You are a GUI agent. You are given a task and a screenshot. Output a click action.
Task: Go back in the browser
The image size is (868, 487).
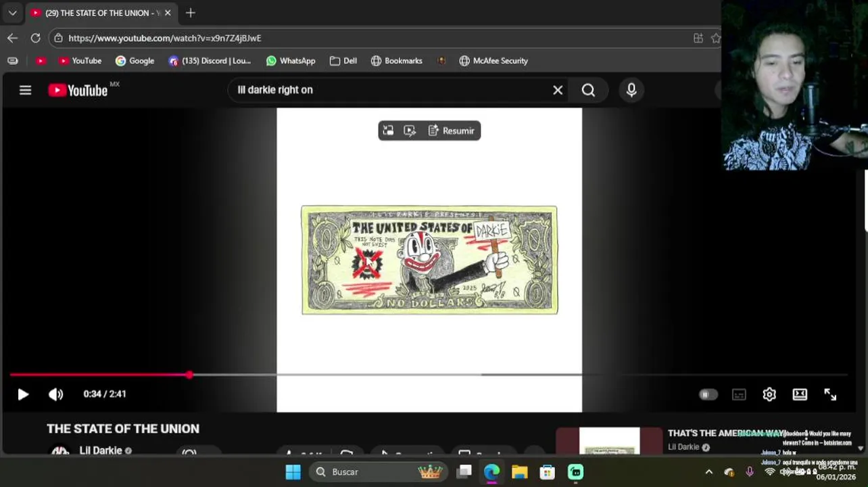tap(12, 38)
